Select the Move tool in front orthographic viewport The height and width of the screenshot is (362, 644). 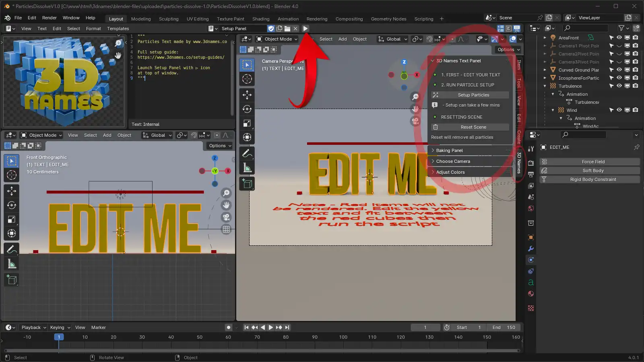12,191
